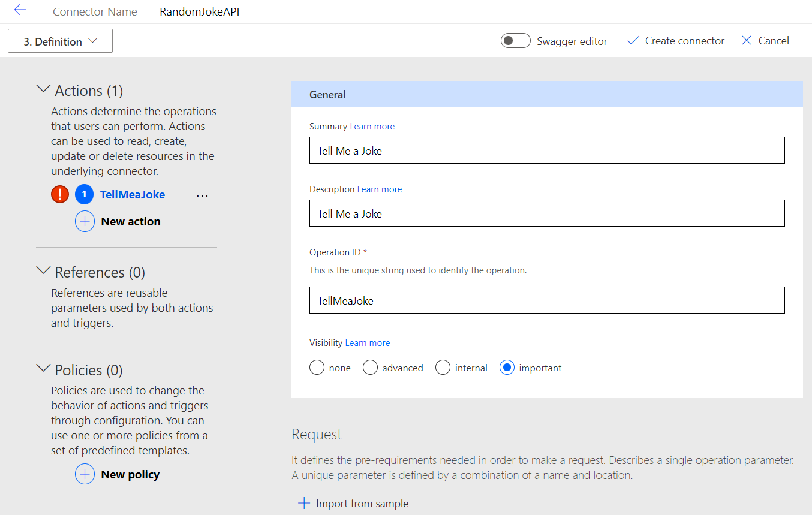The width and height of the screenshot is (812, 515).
Task: Select the 'advanced' visibility option
Action: click(x=370, y=368)
